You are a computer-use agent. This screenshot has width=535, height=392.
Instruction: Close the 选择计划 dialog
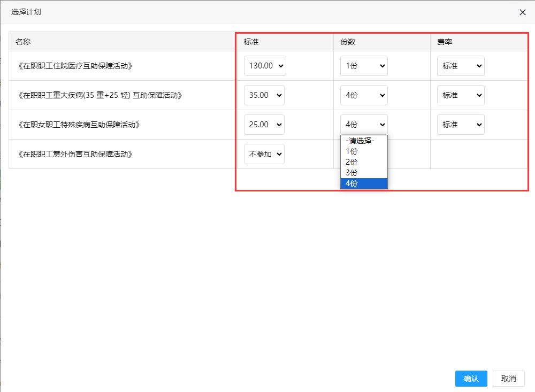coord(522,12)
